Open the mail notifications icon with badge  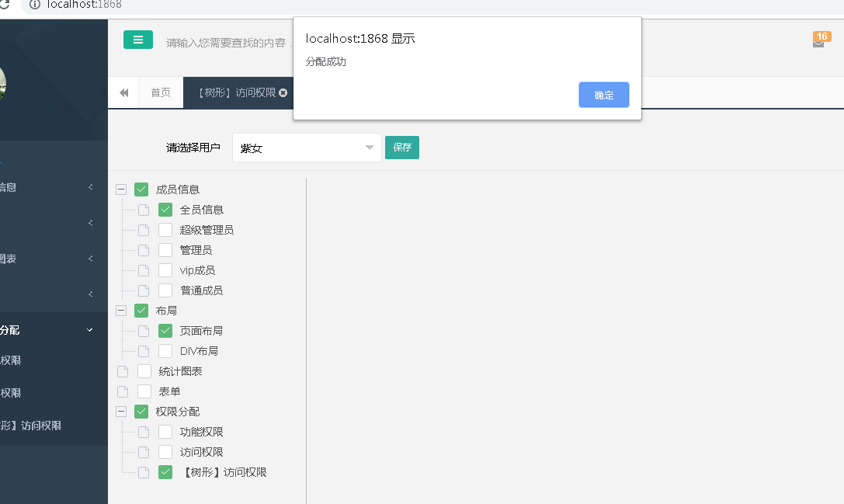[x=818, y=43]
